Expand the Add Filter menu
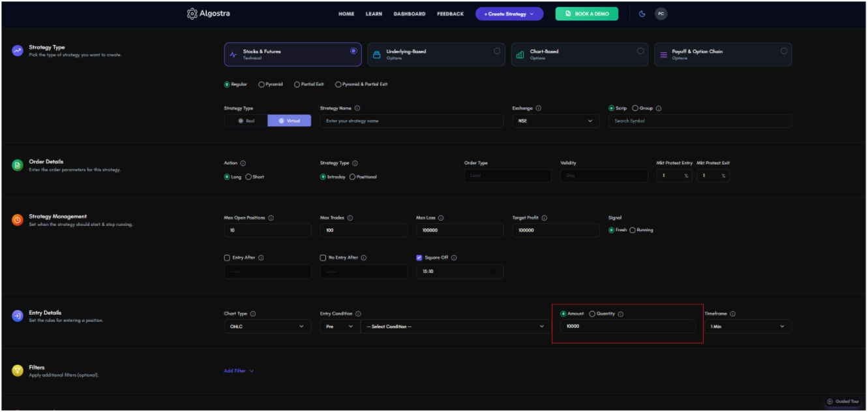868x412 pixels. (239, 371)
